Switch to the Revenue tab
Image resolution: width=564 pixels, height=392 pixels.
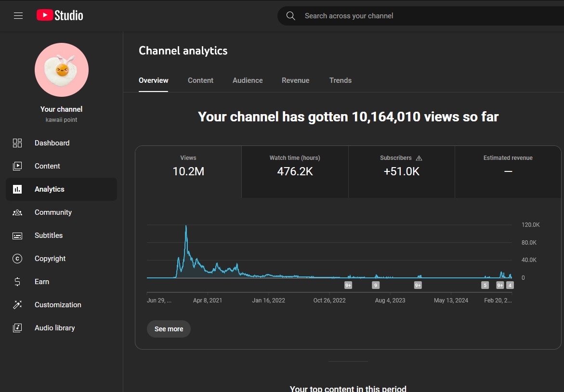pos(295,80)
